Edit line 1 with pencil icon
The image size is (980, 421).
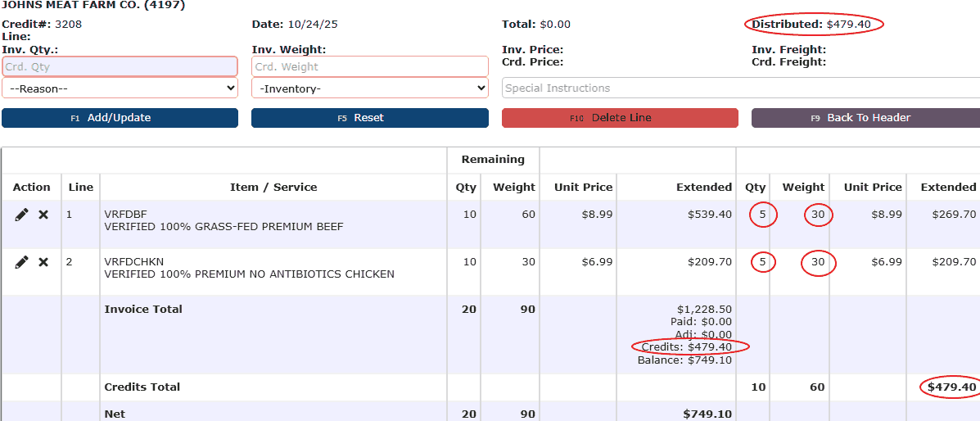(x=22, y=215)
